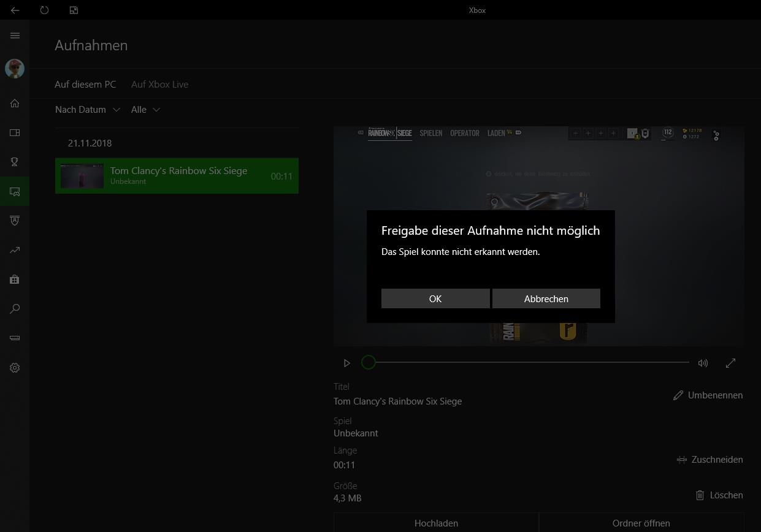
Task: Click the Zuschneiden trim icon
Action: 681,460
